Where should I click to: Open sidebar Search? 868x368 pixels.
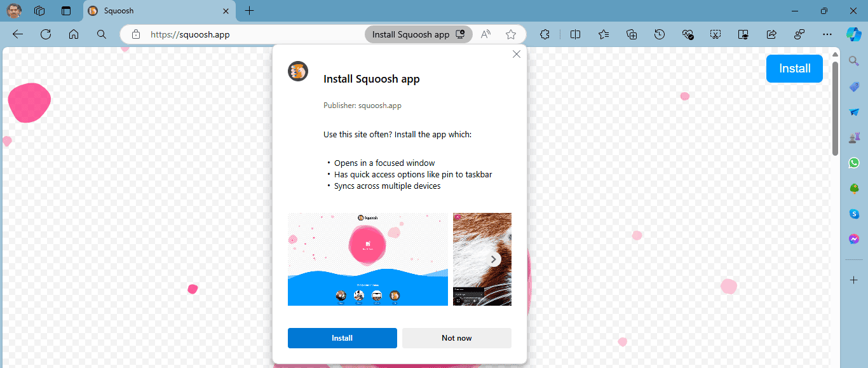854,60
